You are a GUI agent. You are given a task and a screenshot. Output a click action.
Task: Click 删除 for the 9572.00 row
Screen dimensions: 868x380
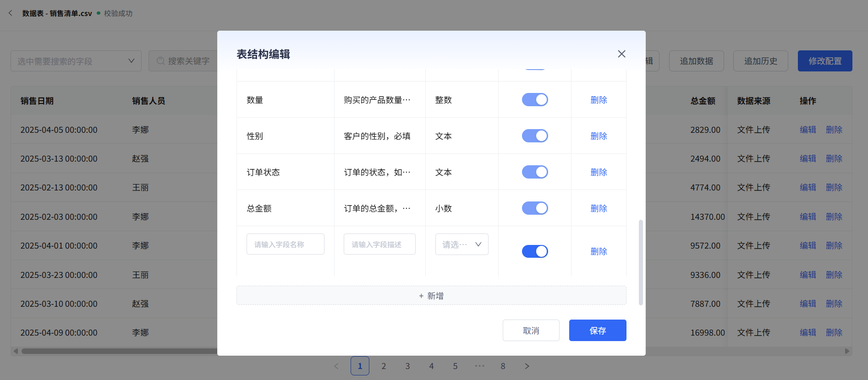tap(834, 245)
